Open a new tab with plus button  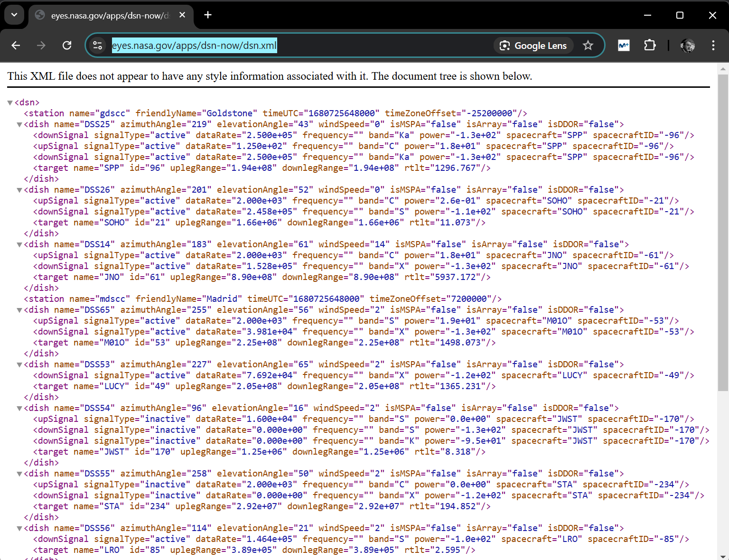tap(208, 15)
